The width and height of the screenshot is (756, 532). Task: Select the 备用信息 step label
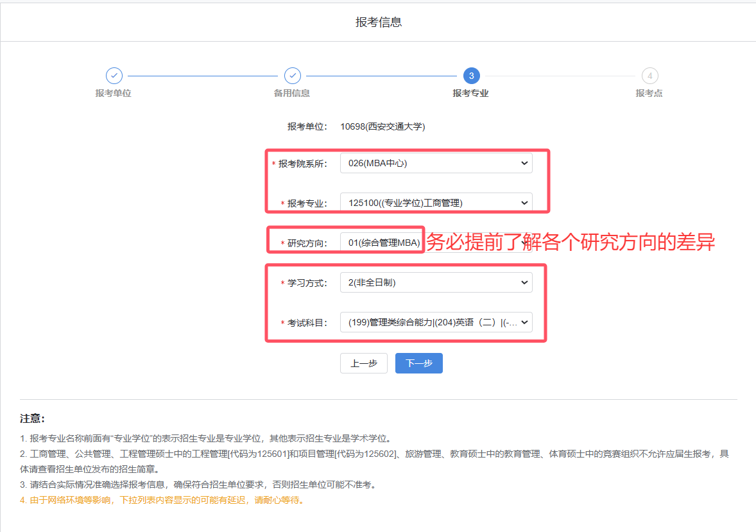[292, 93]
